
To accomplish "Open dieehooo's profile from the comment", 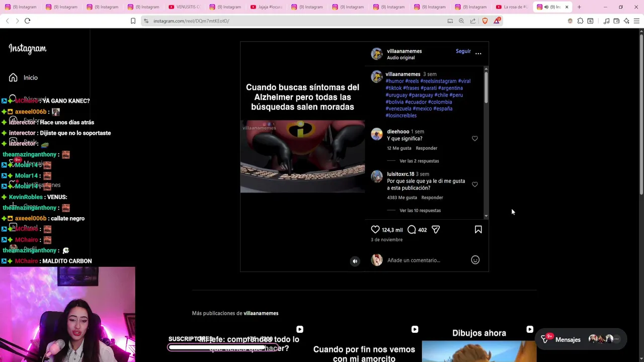I will [x=398, y=131].
